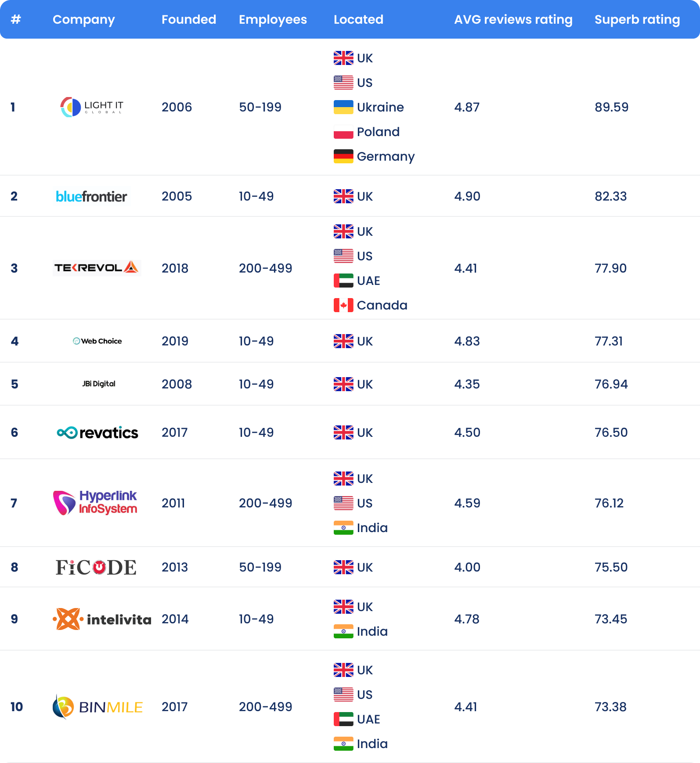Open the JBi Digital logo
Screen dimensions: 700x763
[99, 384]
